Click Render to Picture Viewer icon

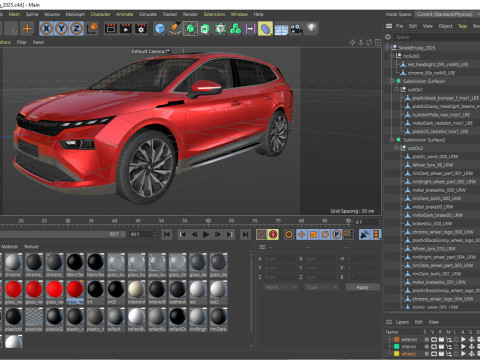pyautogui.click(x=126, y=29)
